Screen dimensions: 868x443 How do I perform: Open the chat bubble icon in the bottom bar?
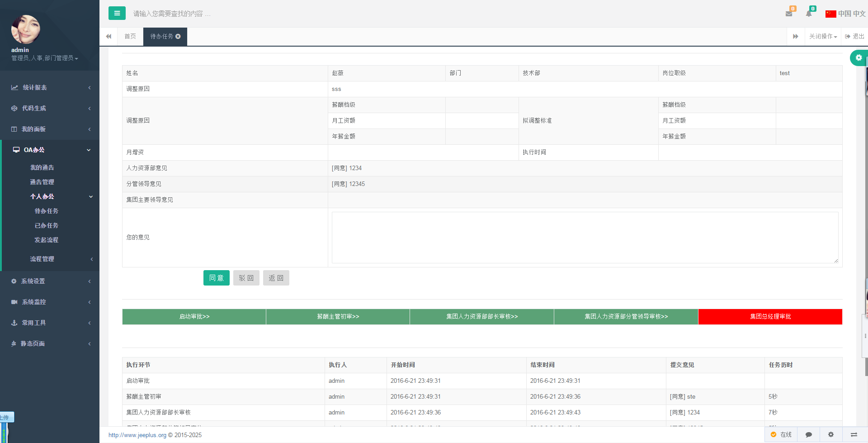[809, 434]
